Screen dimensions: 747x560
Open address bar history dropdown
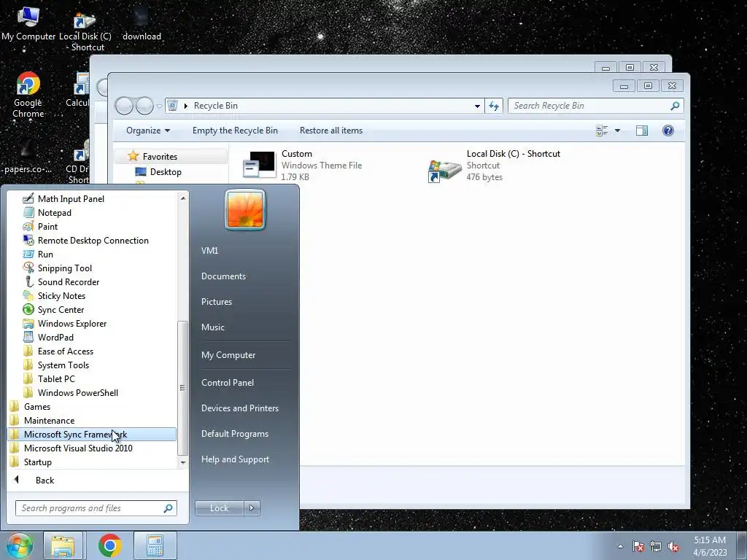tap(477, 106)
